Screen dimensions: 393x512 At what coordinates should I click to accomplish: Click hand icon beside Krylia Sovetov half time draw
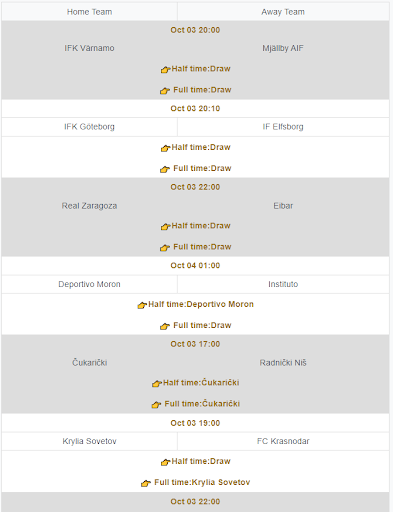(165, 462)
